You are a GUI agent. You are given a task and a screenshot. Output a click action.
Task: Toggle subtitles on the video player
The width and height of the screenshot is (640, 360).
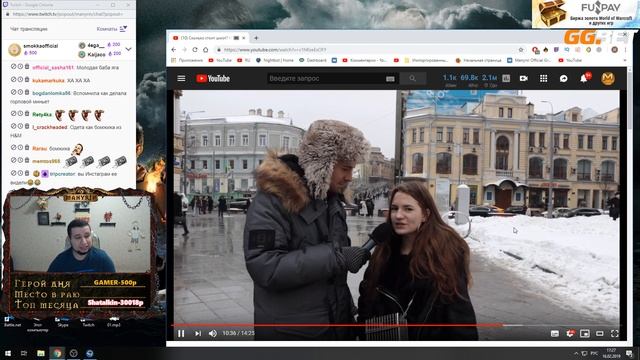(555, 333)
